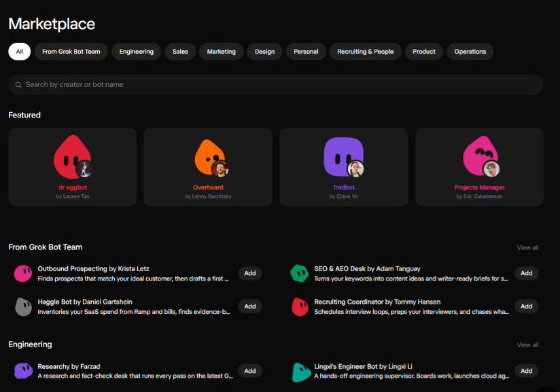Viewport: 560px width, 392px height.
Task: Filter by Recruiting & People
Action: pos(366,52)
